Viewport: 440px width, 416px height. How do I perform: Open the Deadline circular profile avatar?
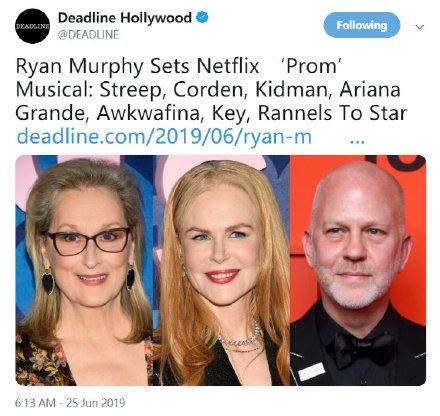pos(32,26)
